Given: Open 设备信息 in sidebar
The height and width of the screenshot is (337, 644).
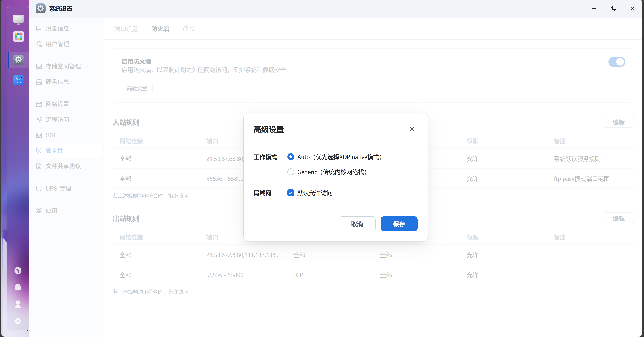Looking at the screenshot, I should [x=66, y=29].
